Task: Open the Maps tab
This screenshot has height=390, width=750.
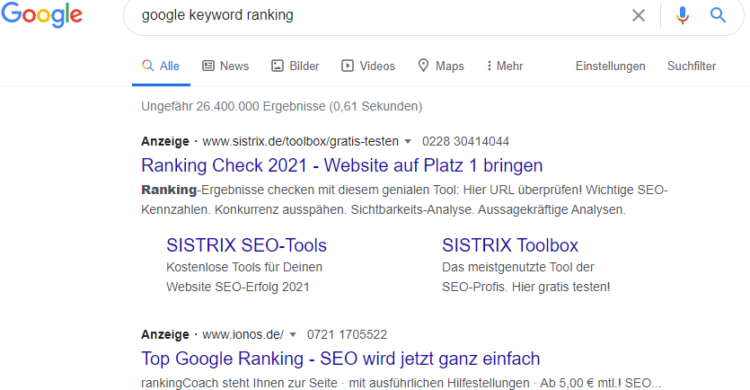Action: (441, 66)
